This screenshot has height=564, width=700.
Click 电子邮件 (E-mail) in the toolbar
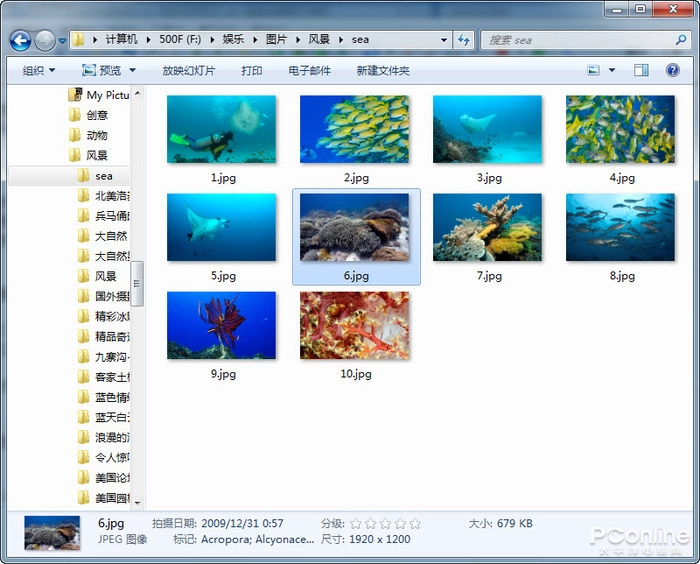click(x=309, y=71)
